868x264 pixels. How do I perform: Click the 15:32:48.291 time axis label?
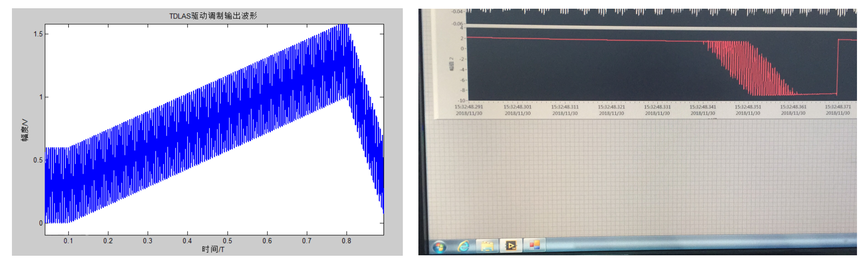point(468,107)
